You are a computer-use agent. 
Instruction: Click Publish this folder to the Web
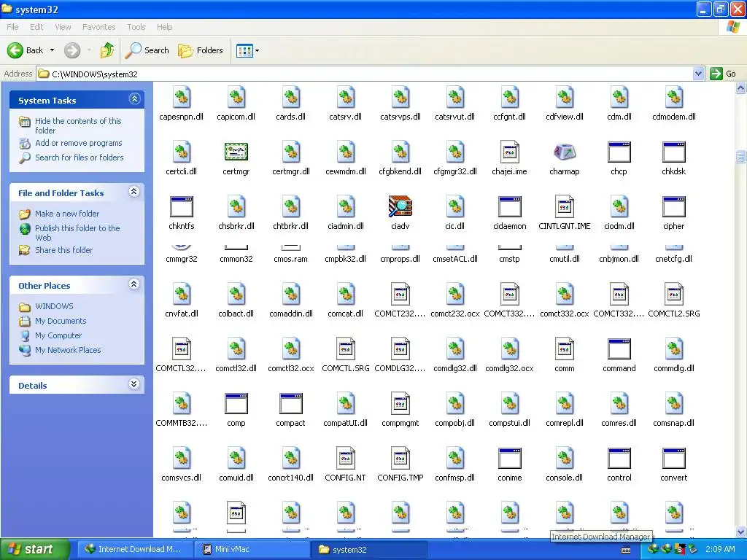click(77, 233)
